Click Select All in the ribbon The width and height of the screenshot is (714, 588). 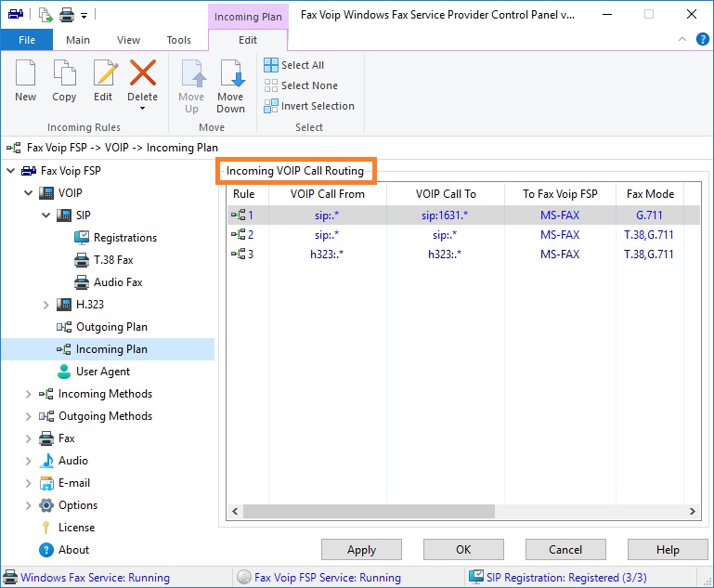pyautogui.click(x=293, y=65)
